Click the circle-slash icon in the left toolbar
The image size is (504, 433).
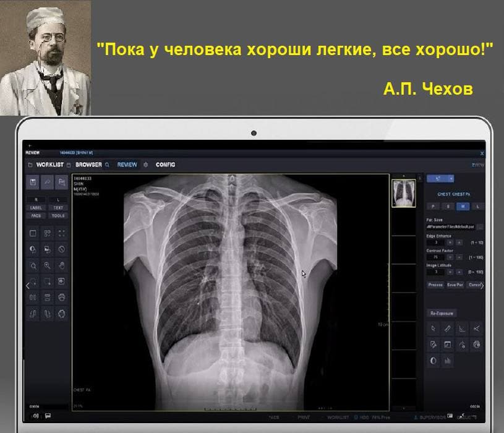click(x=61, y=249)
